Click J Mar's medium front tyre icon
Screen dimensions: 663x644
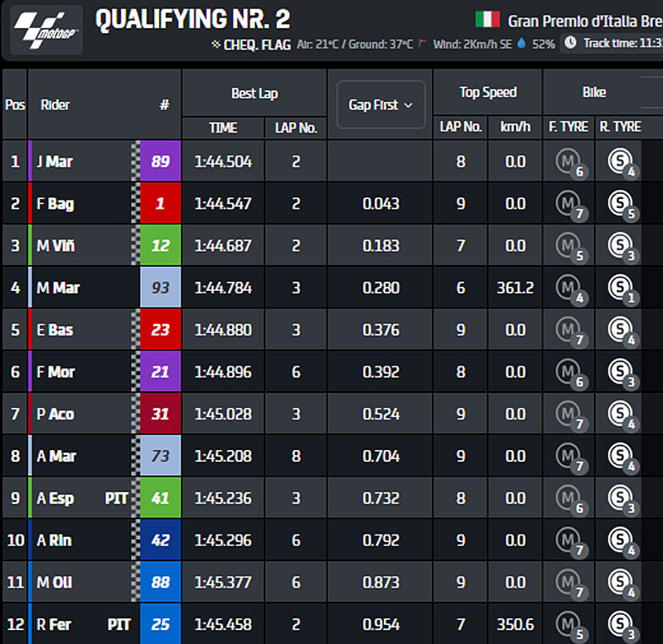click(x=568, y=161)
